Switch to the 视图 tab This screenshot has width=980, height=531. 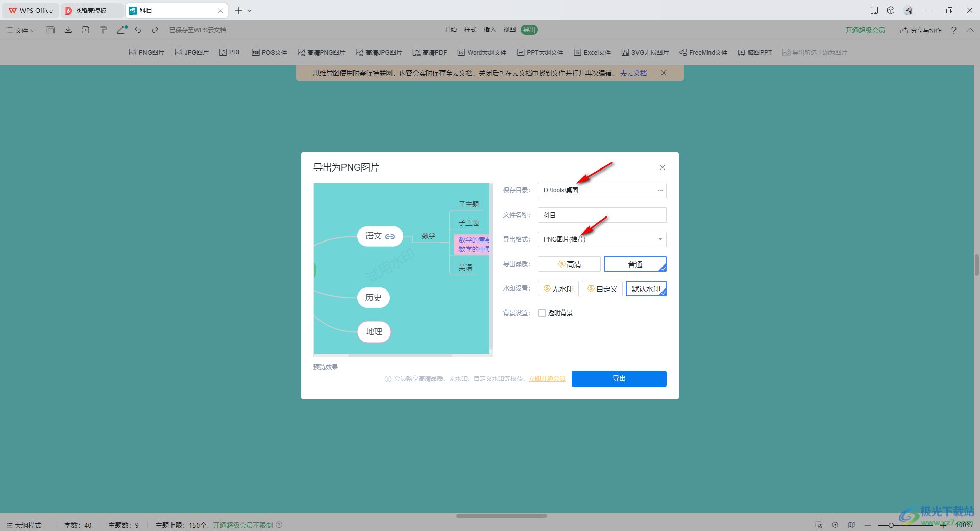509,30
